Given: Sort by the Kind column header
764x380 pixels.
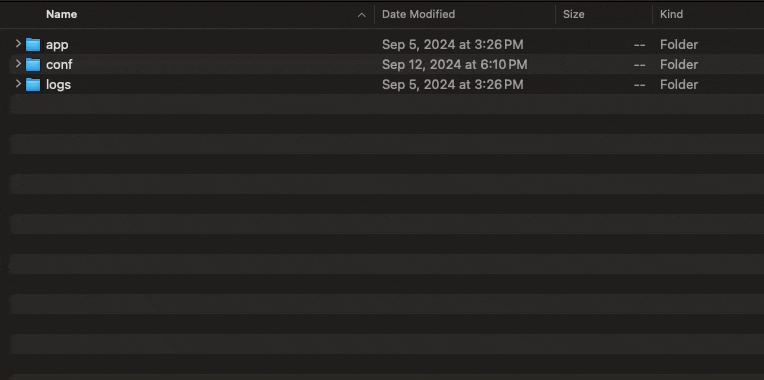Looking at the screenshot, I should (671, 15).
